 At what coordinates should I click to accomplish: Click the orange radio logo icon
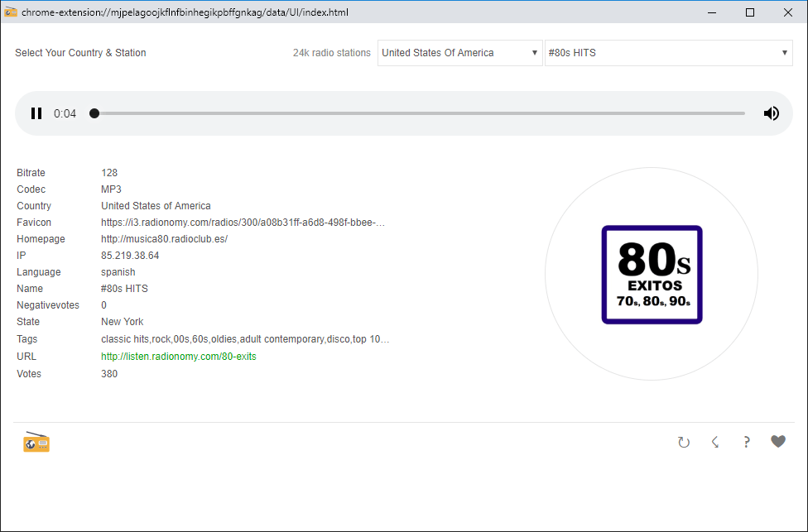click(36, 442)
